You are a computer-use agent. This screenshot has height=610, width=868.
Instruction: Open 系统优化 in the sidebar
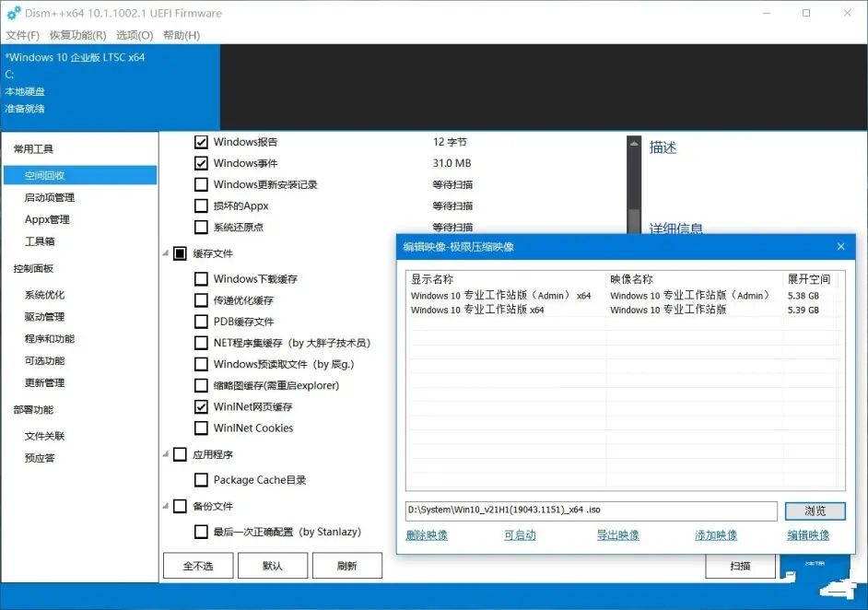tap(44, 295)
